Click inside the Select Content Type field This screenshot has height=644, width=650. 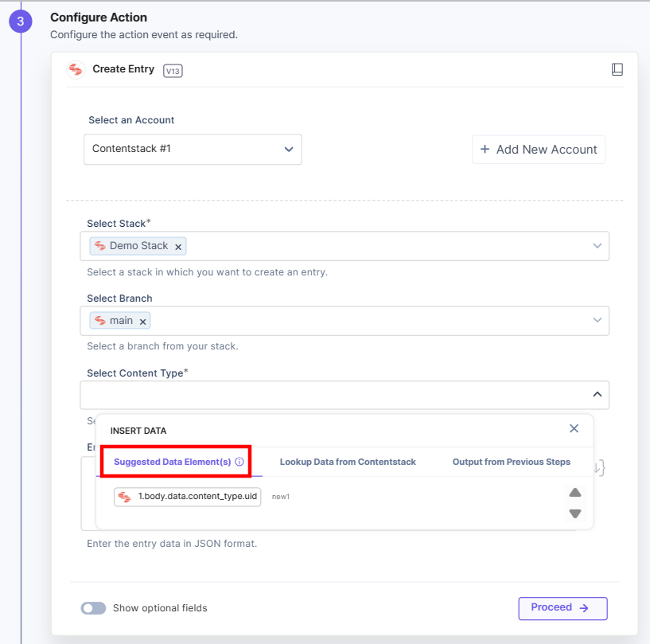pyautogui.click(x=344, y=395)
